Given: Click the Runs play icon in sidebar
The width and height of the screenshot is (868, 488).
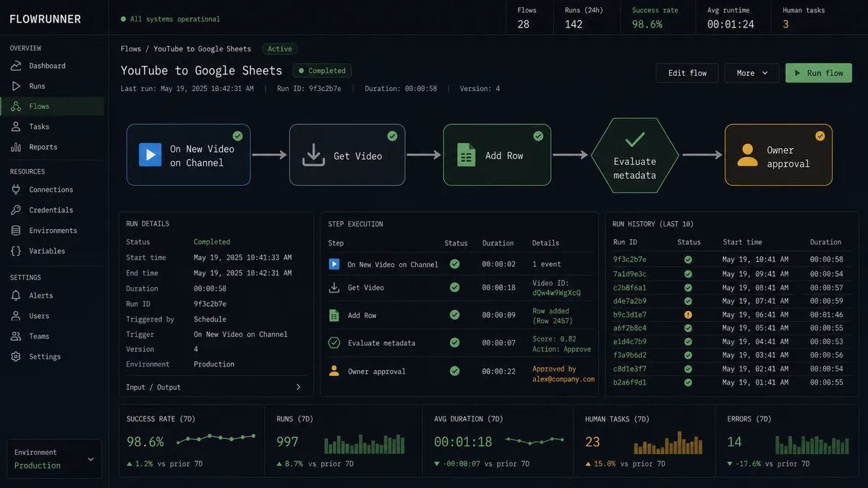Looking at the screenshot, I should 16,86.
